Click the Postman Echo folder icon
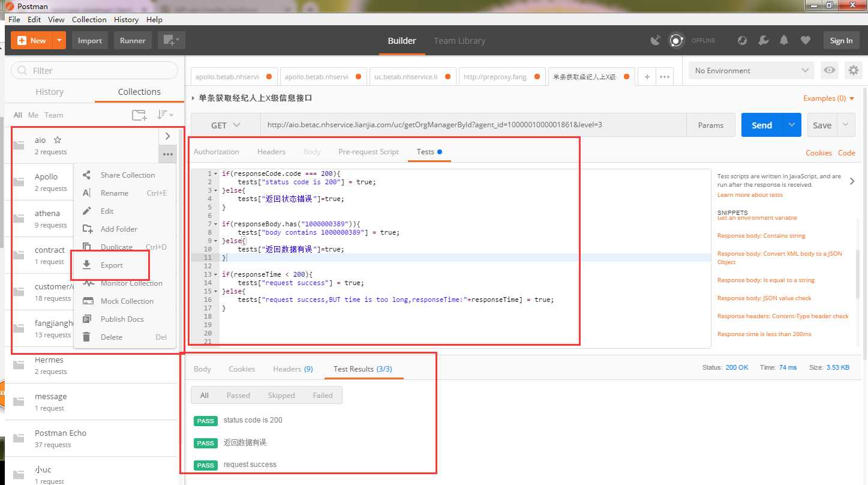The height and width of the screenshot is (485, 868). click(19, 438)
